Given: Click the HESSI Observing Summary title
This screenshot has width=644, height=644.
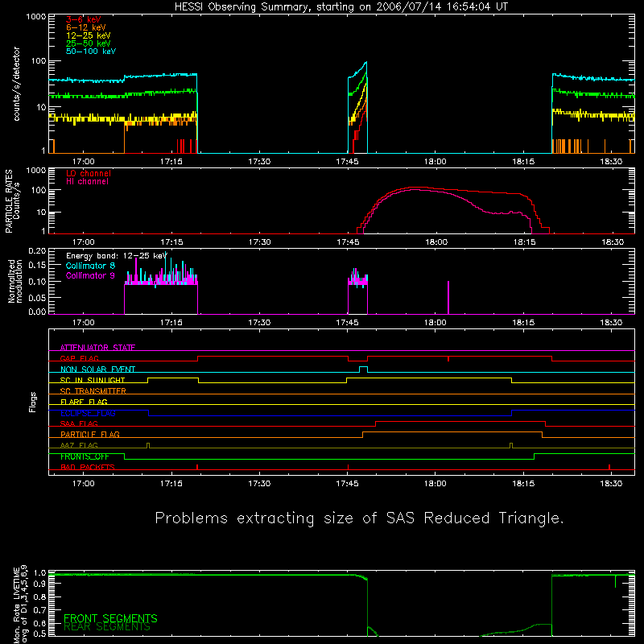Looking at the screenshot, I should [x=341, y=7].
